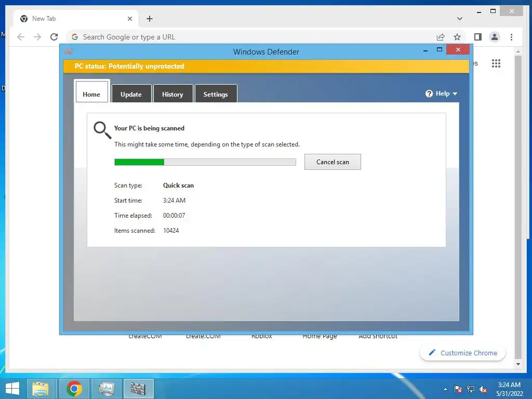Click the Action Center flag tray icon

pos(458,389)
